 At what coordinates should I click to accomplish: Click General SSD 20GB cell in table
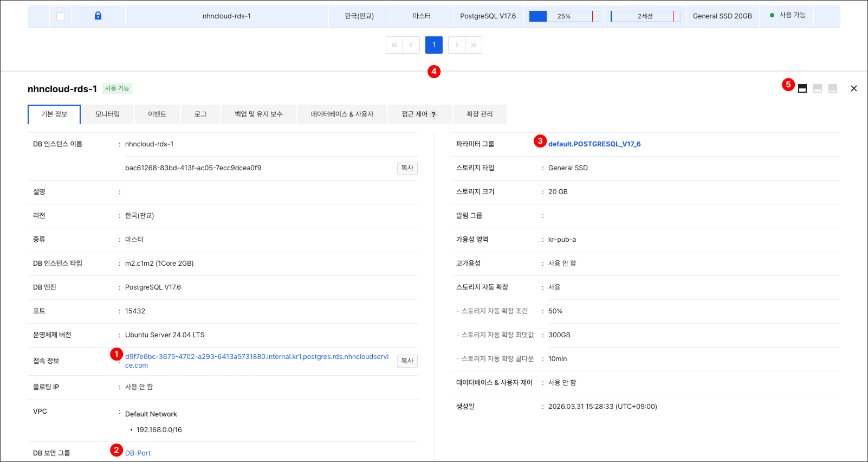coord(722,16)
